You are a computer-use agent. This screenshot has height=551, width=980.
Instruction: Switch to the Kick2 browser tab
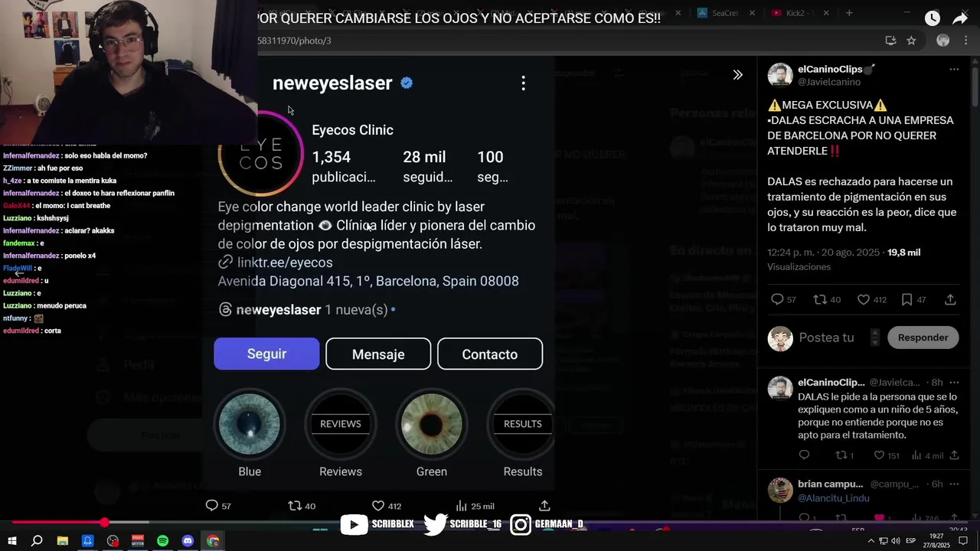click(x=796, y=13)
